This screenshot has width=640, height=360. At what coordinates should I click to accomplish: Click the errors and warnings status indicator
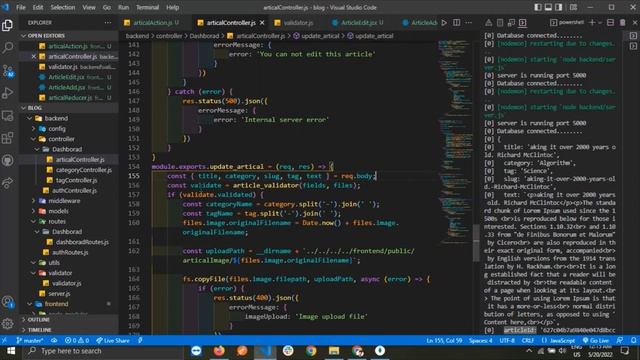(77, 340)
